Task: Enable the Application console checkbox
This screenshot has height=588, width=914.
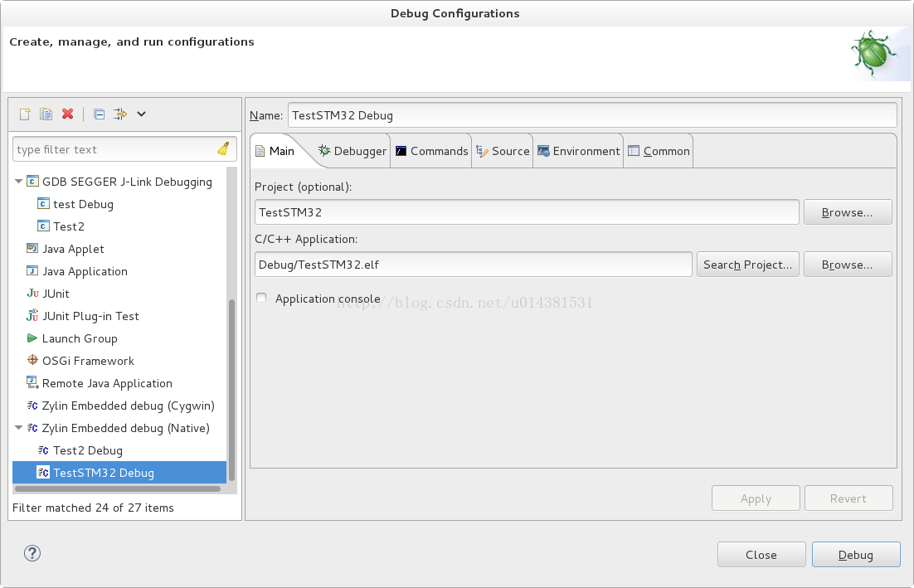Action: (262, 299)
